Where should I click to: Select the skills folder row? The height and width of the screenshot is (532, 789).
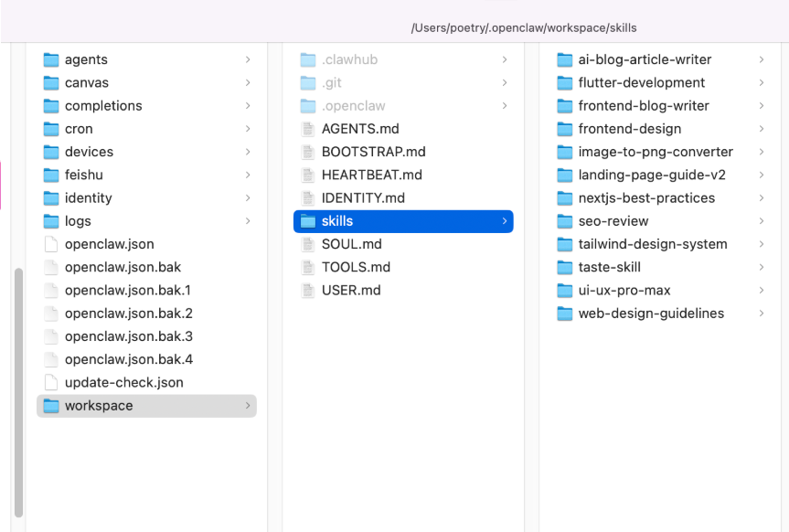(x=403, y=221)
